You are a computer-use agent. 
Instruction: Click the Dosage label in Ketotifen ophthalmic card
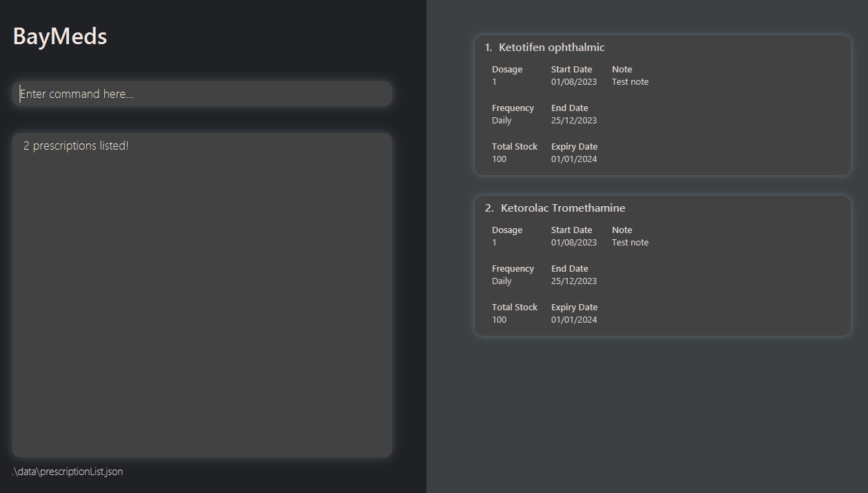(x=507, y=70)
